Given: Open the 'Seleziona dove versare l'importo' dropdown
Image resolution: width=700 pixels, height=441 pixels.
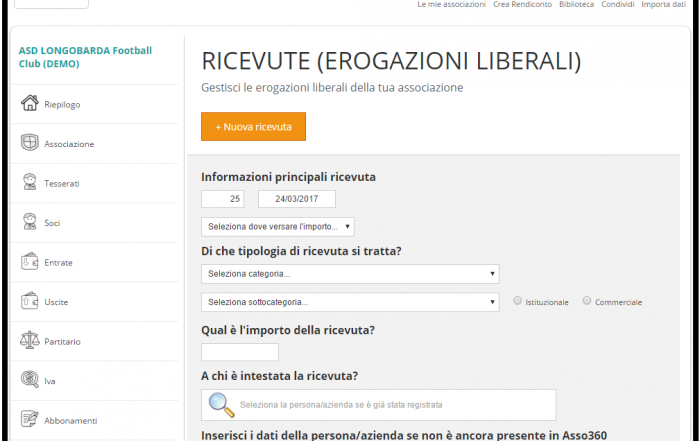Looking at the screenshot, I should 278,227.
